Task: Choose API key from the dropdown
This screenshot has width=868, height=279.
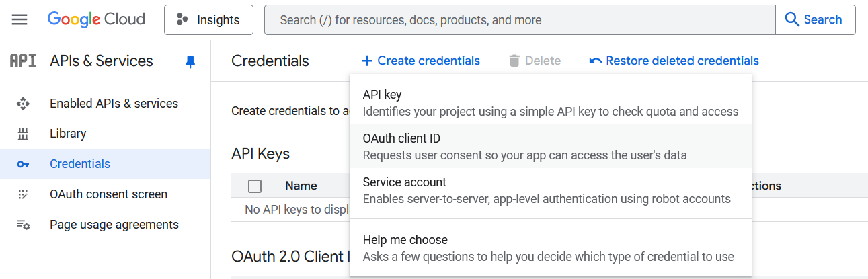Action: [x=551, y=103]
